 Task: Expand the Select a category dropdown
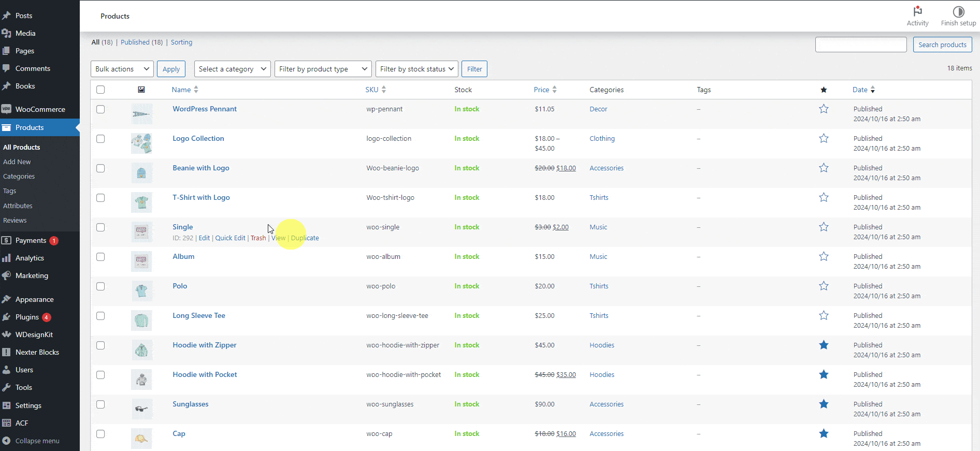pyautogui.click(x=232, y=69)
